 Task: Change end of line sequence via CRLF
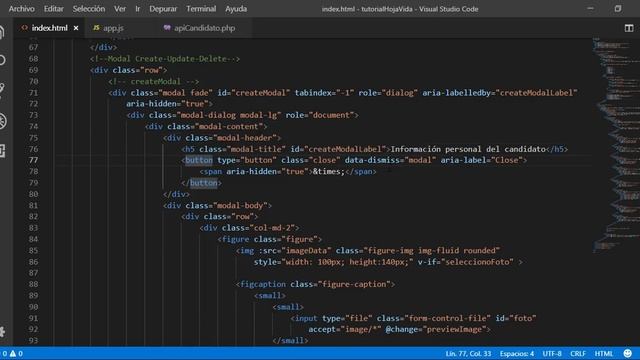point(578,353)
